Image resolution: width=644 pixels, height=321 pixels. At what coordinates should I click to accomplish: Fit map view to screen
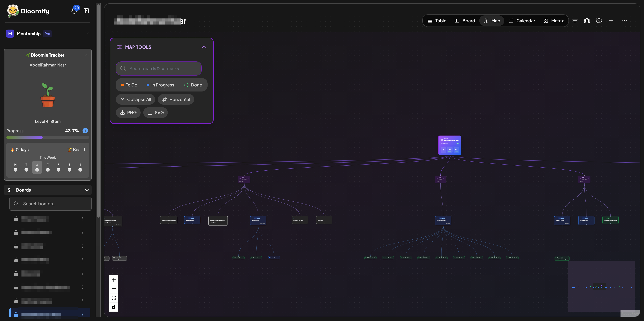(x=114, y=298)
